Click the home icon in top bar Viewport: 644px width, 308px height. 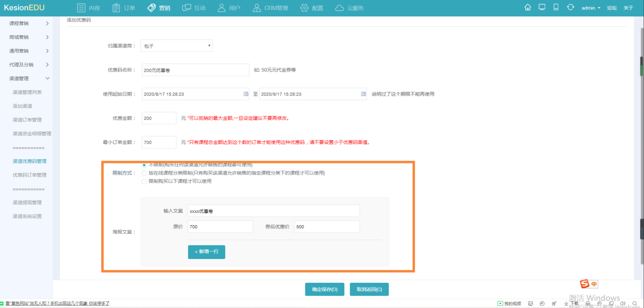pos(528,7)
